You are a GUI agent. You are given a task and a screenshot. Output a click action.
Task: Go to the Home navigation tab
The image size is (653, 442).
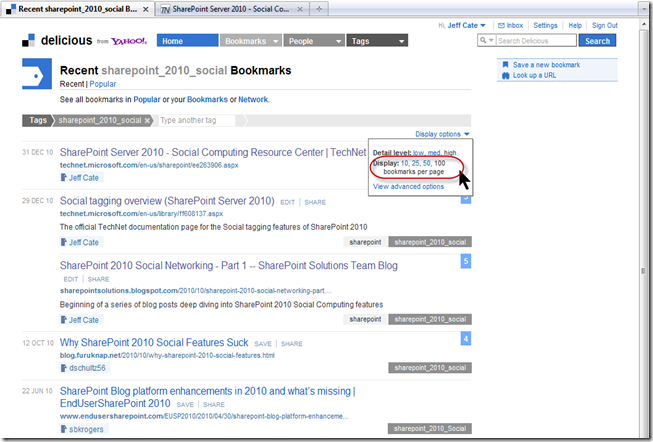coord(187,40)
